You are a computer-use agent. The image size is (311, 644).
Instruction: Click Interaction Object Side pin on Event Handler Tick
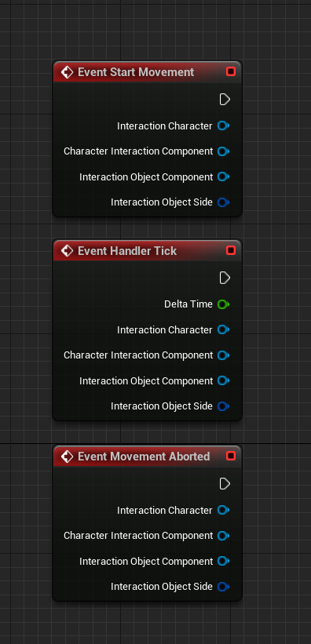click(x=223, y=406)
